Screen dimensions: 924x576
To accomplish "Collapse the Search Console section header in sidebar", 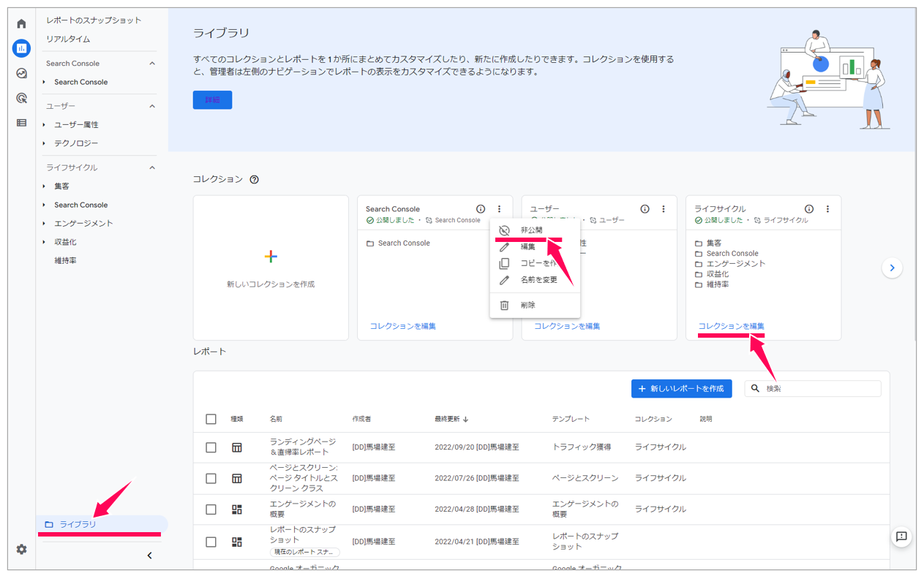I will point(152,64).
